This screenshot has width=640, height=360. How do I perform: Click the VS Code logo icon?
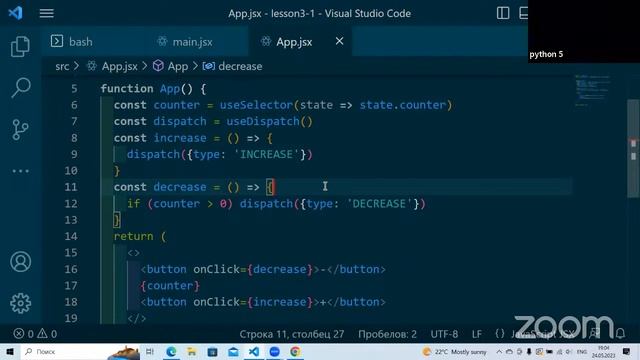[16, 13]
